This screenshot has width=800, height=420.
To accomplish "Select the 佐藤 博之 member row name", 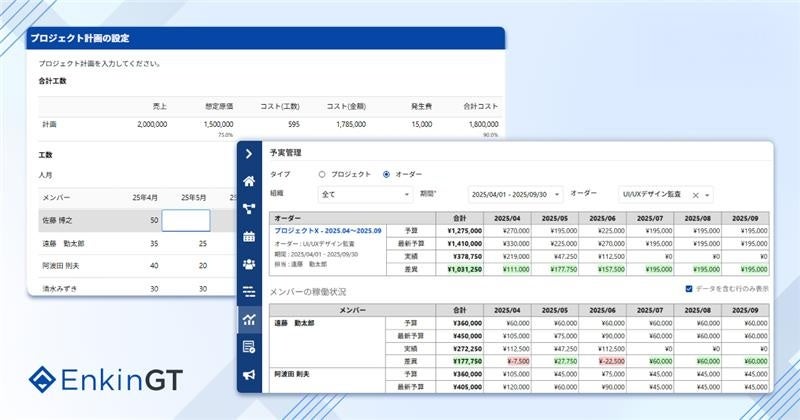I will tap(57, 220).
